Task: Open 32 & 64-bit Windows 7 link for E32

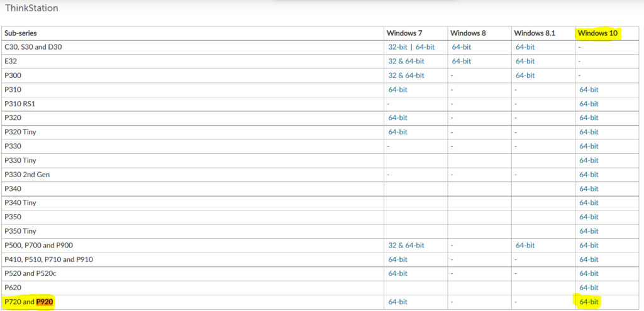Action: (x=406, y=61)
